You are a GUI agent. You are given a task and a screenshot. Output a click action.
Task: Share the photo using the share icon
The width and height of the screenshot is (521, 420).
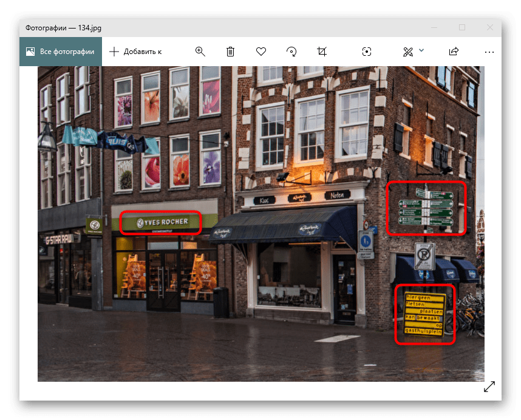454,52
